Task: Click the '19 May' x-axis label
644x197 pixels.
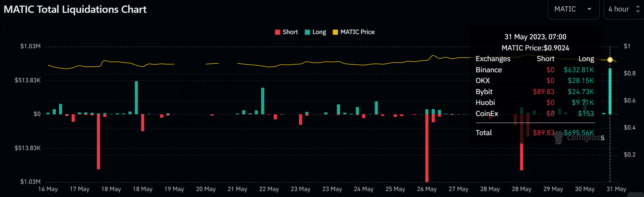Action: click(174, 189)
